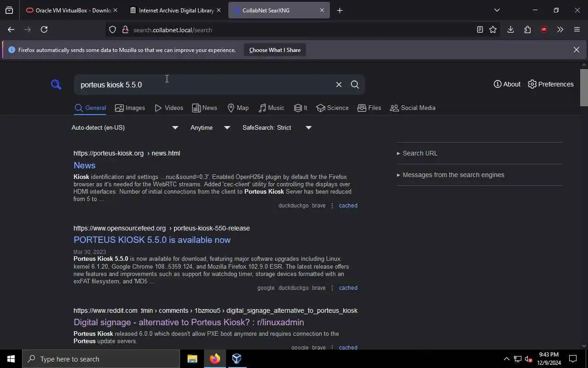Open extensions puzzle icon
The width and height of the screenshot is (588, 368).
(527, 29)
